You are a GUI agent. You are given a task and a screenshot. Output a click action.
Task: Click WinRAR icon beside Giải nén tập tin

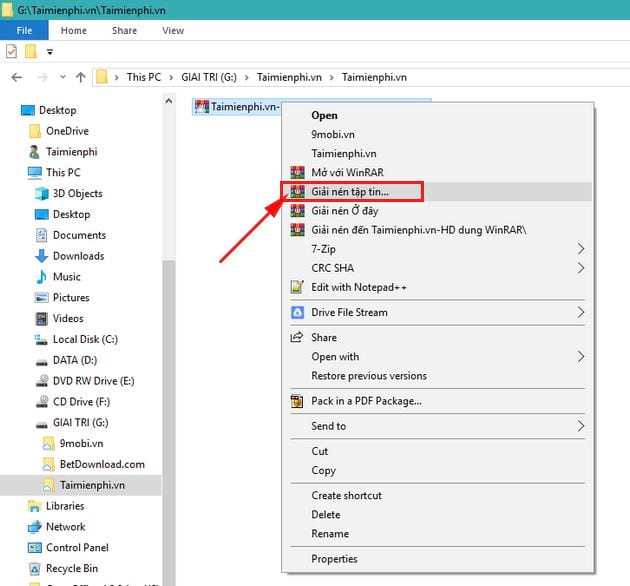[x=297, y=191]
